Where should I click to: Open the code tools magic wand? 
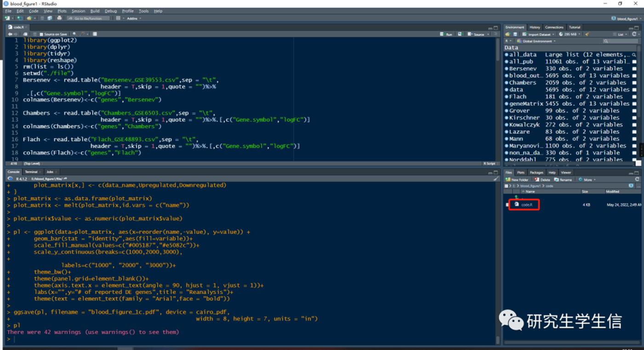[x=83, y=34]
